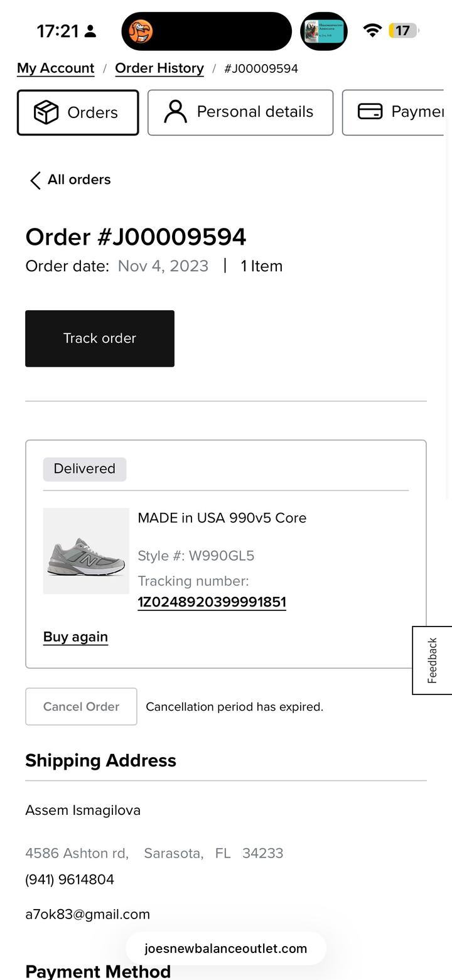Screen dimensions: 452x980
Task: Tap the Wi-Fi status icon
Action: 372,30
